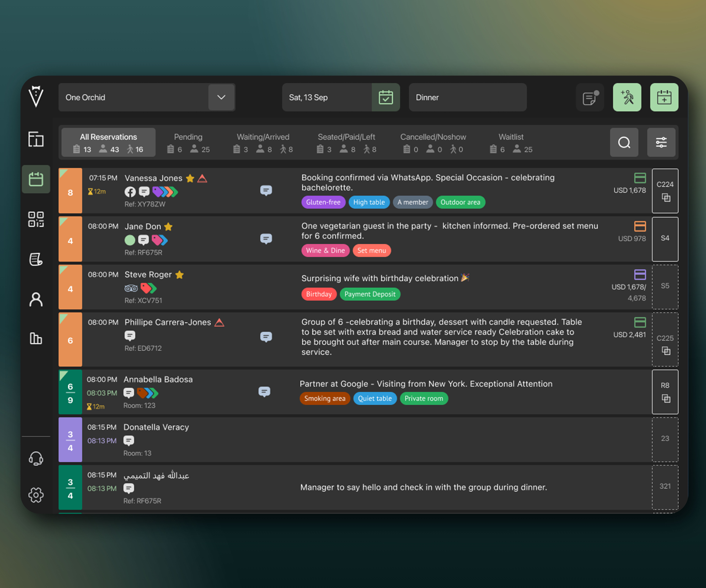Open the reservations calendar sidebar icon
The image size is (706, 588).
tap(36, 179)
